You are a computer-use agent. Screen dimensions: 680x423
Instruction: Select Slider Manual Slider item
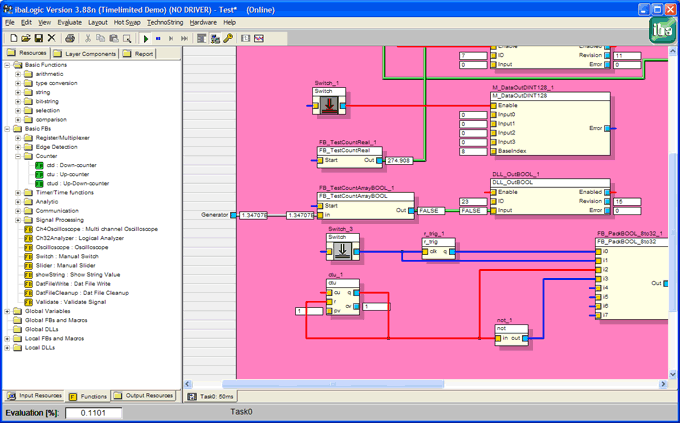(x=60, y=266)
